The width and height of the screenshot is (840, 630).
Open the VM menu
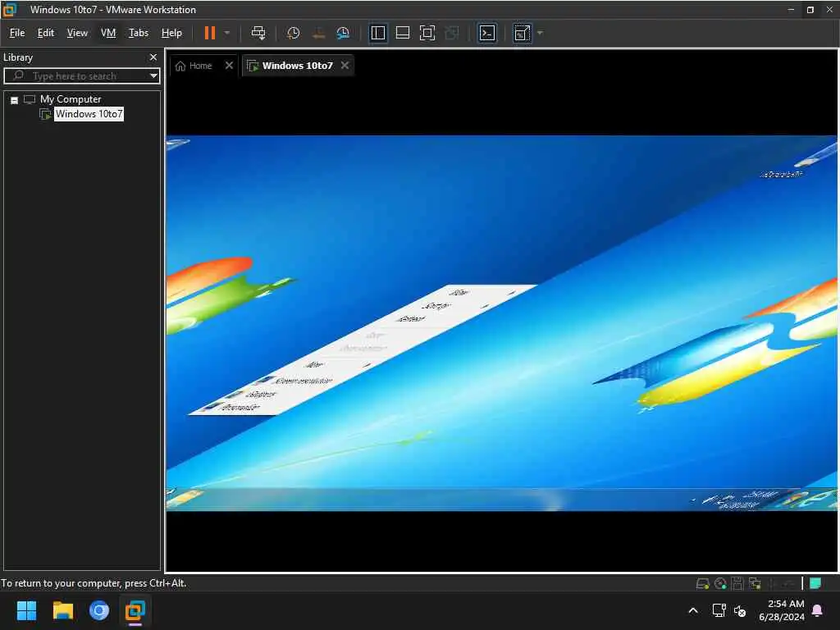[x=108, y=33]
